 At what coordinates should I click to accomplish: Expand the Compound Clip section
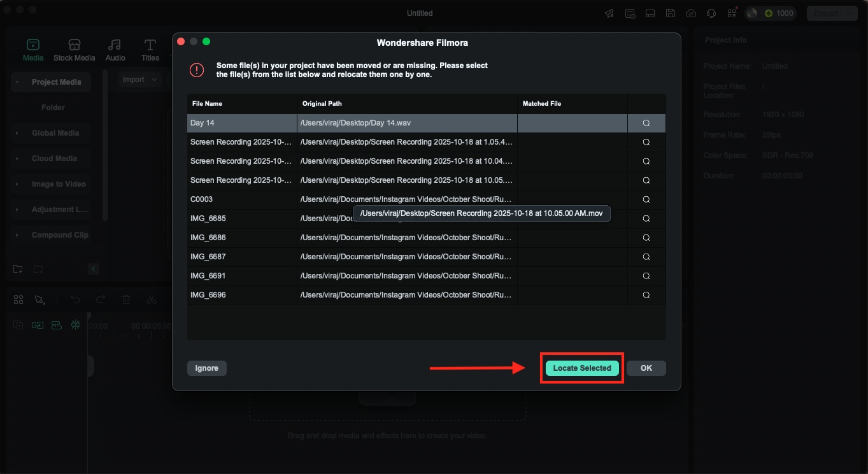(17, 235)
